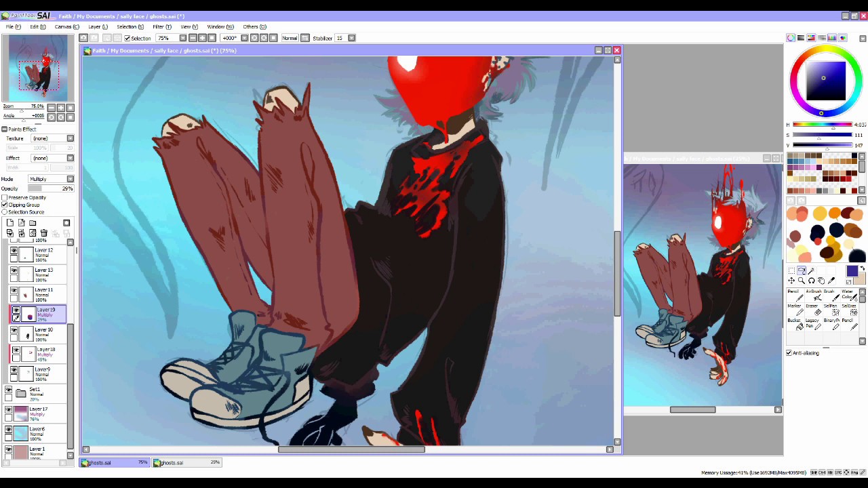Viewport: 868px width, 488px height.
Task: Switch to the ghosts.sai 25% view tab
Action: [x=186, y=463]
